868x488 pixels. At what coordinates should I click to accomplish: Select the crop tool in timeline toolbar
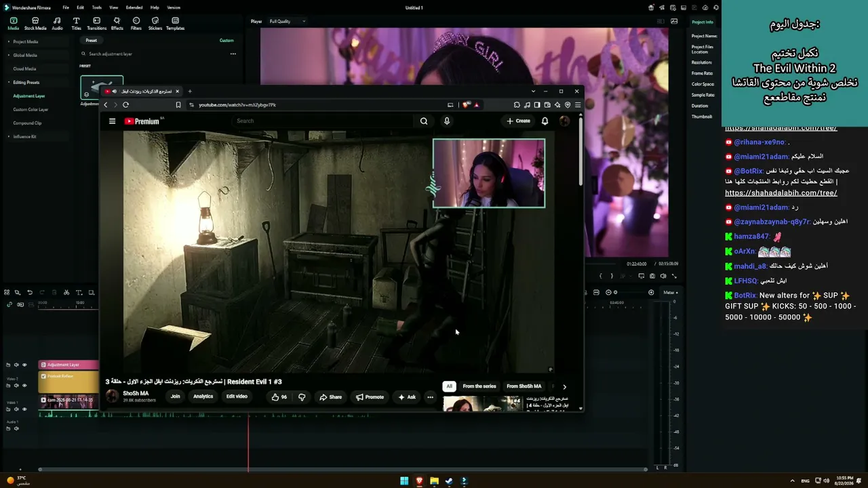coord(91,293)
